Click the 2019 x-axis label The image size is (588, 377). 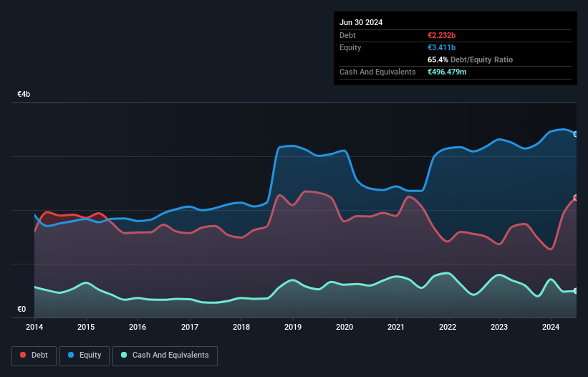[293, 327]
